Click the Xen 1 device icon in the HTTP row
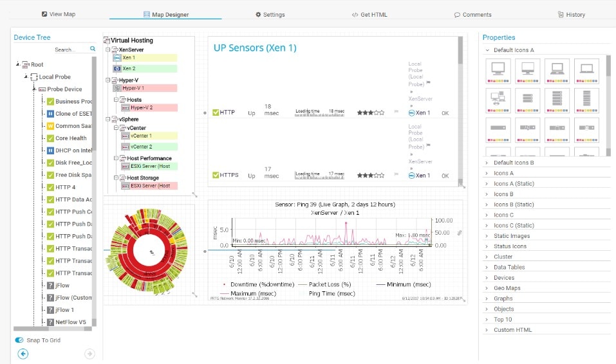The image size is (616, 364). 412,113
